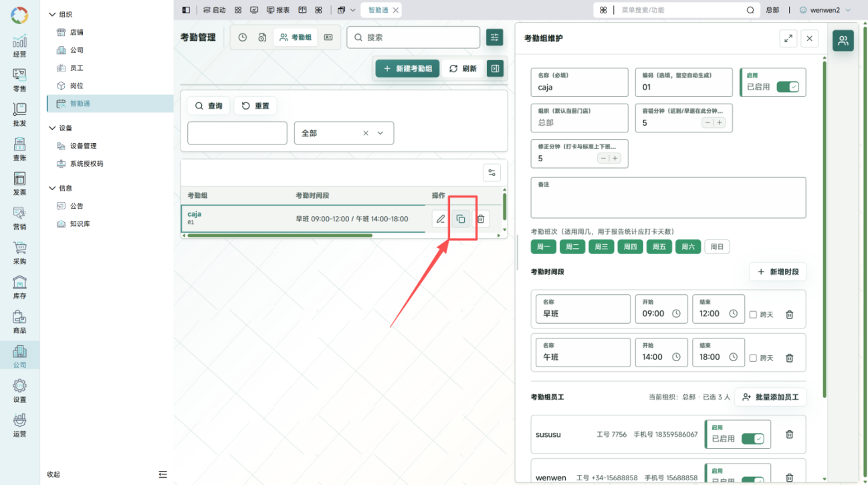Open the table column settings icon
Image resolution: width=868 pixels, height=485 pixels.
click(492, 173)
